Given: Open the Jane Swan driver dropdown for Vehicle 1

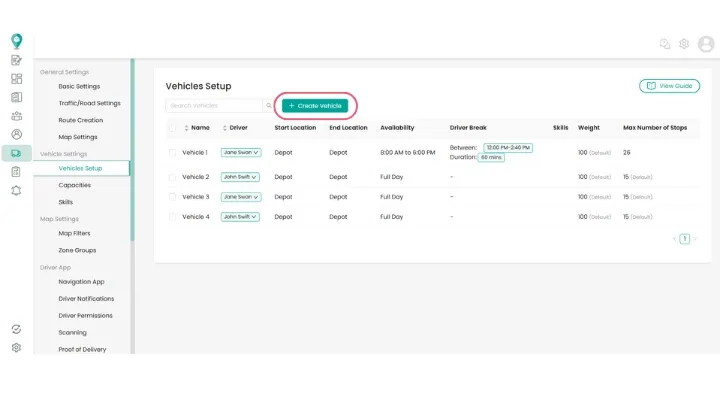Looking at the screenshot, I should point(240,153).
